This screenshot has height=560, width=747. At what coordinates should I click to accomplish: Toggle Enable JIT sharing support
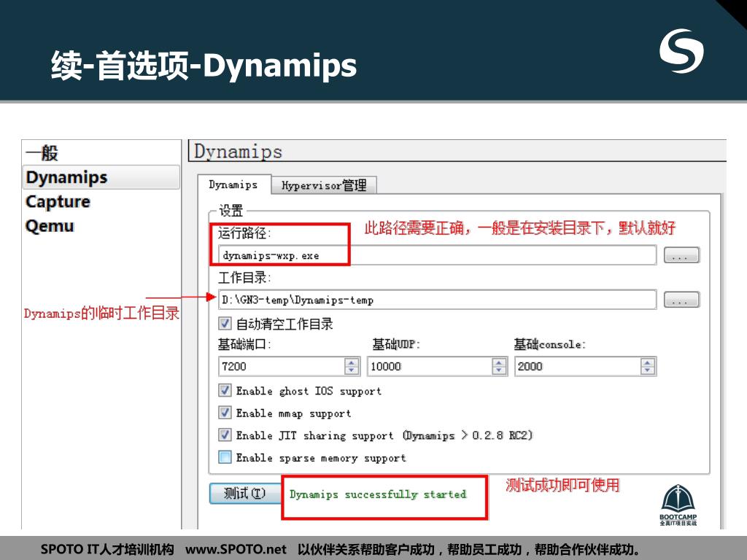(225, 435)
